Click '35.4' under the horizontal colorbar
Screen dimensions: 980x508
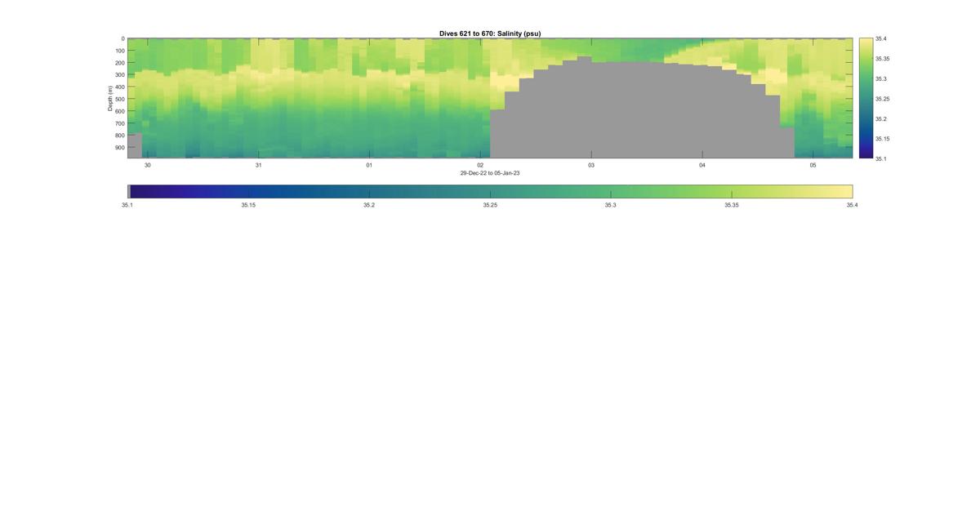853,205
